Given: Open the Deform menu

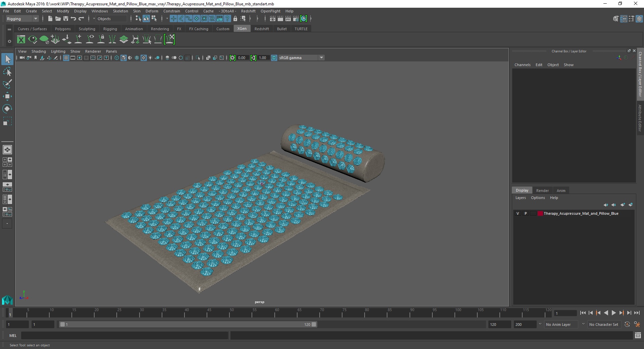Looking at the screenshot, I should (x=152, y=11).
